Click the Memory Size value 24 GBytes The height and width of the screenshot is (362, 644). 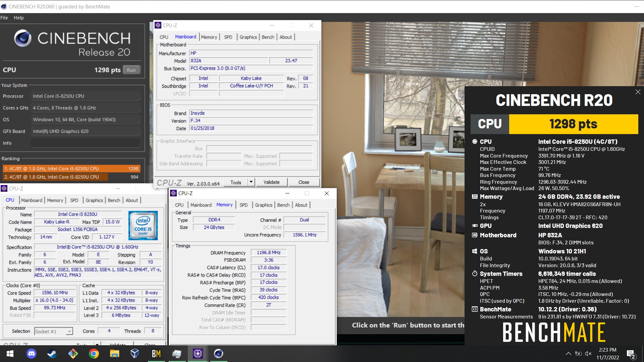click(214, 228)
